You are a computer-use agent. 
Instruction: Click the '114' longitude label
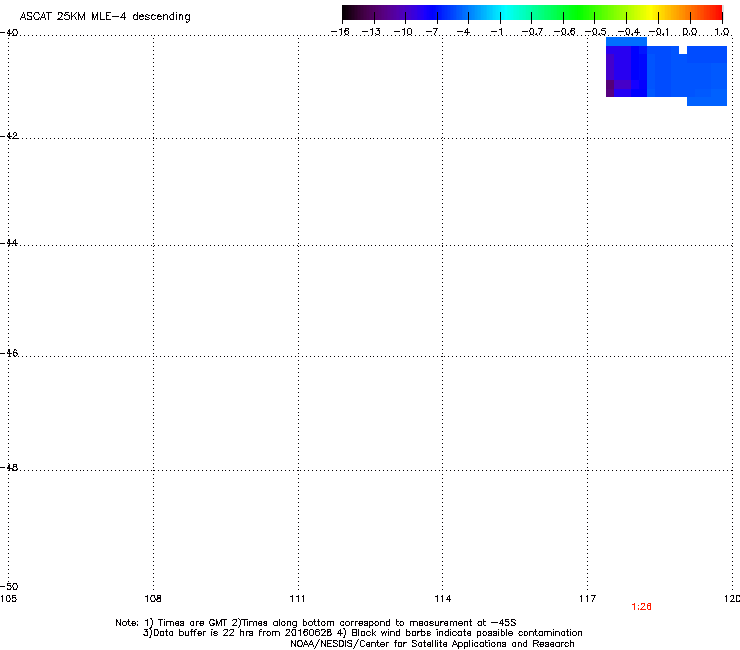(x=443, y=599)
